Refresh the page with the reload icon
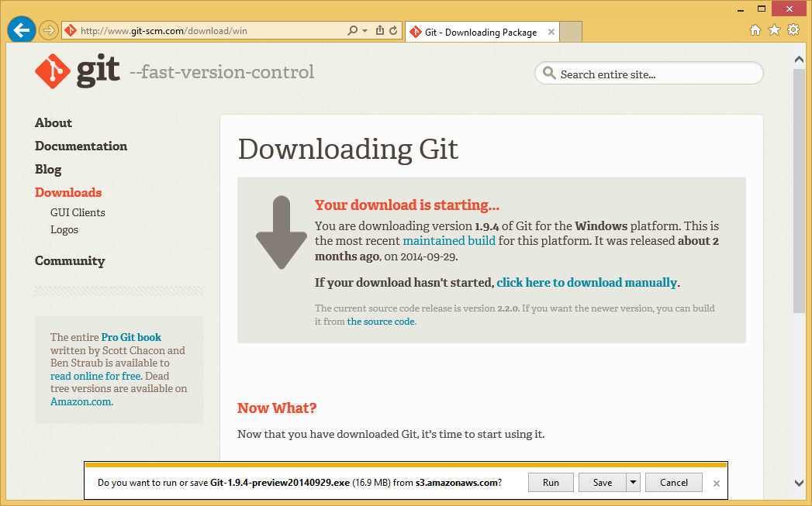812x506 pixels. click(x=393, y=30)
